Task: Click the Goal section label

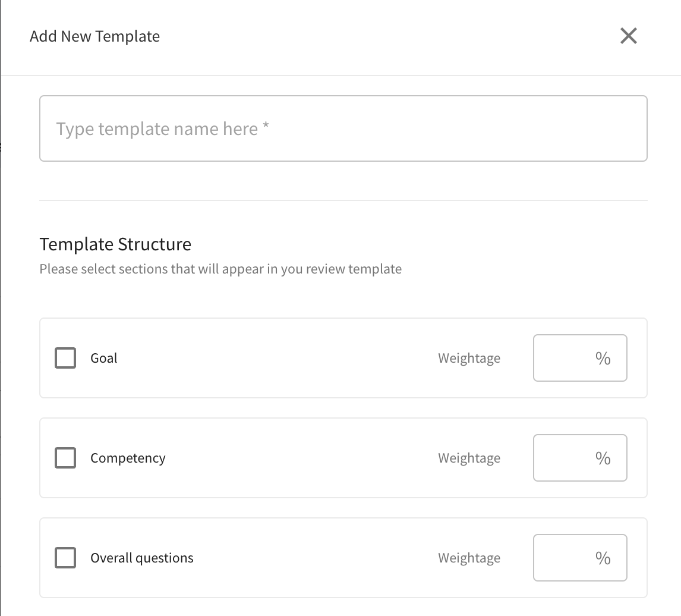Action: click(x=104, y=358)
